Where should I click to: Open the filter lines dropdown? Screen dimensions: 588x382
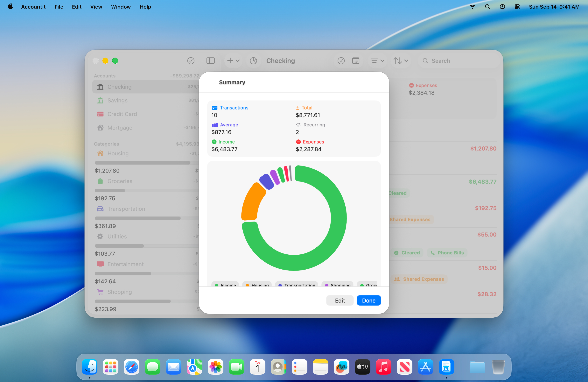(377, 60)
